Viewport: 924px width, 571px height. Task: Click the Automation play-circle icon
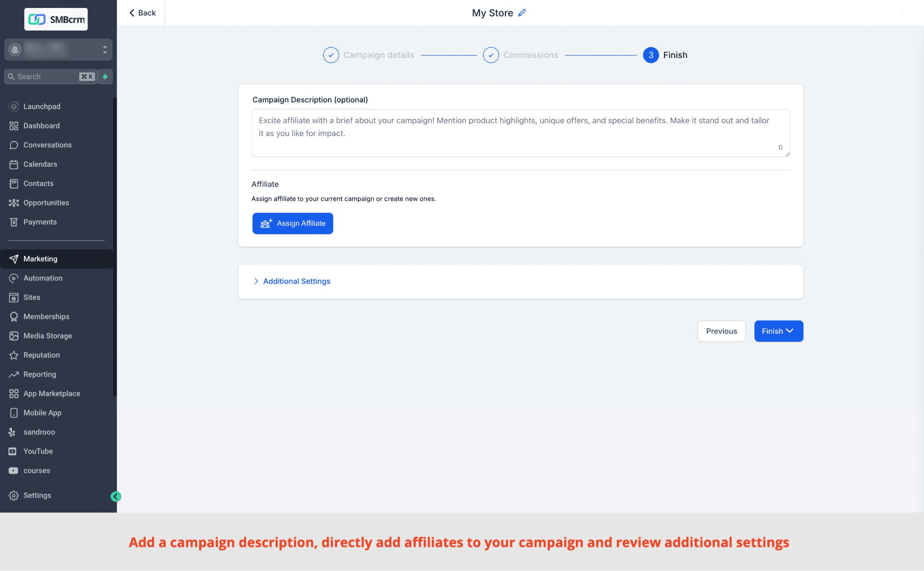point(14,278)
